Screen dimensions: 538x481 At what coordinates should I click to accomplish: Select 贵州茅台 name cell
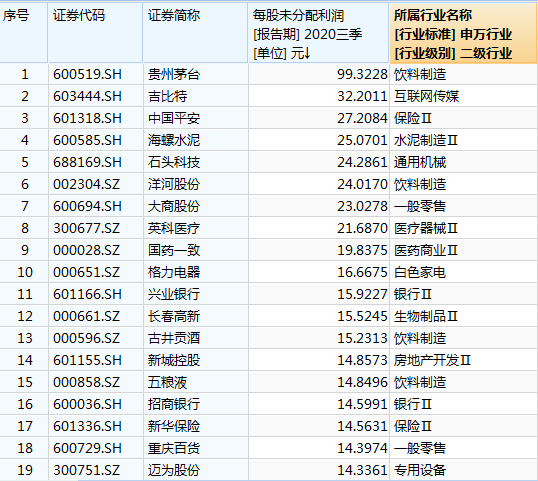click(196, 74)
